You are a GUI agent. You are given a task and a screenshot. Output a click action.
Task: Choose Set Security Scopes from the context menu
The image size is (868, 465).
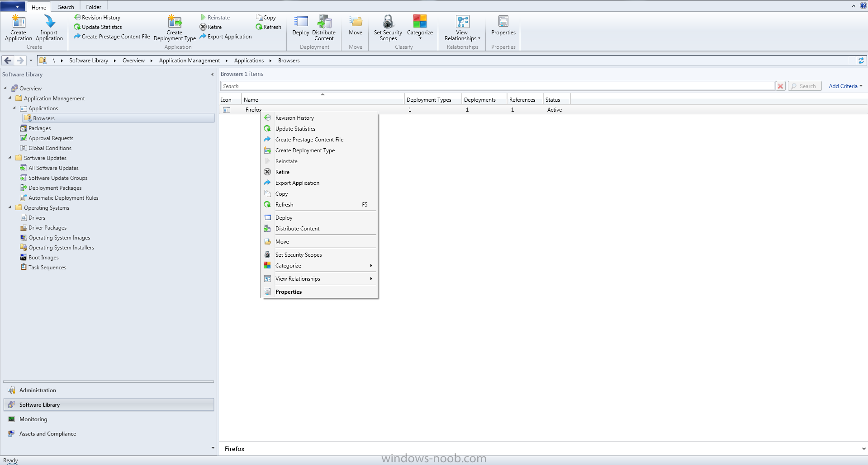(319, 254)
